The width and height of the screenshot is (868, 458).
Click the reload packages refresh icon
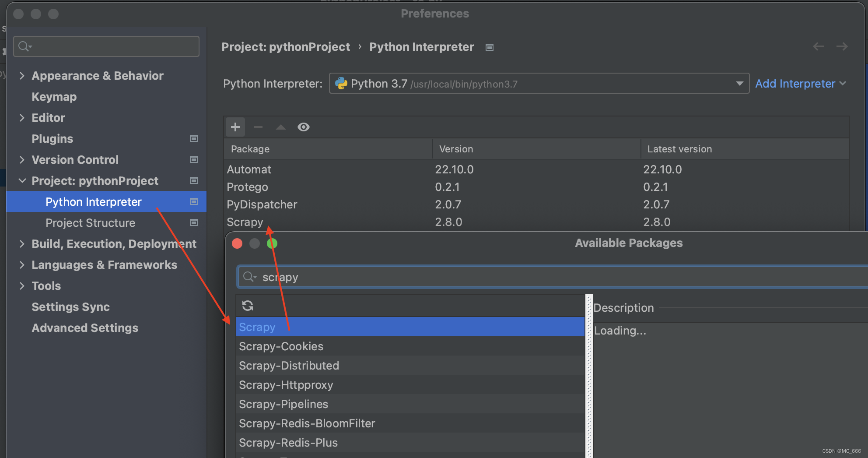click(248, 306)
